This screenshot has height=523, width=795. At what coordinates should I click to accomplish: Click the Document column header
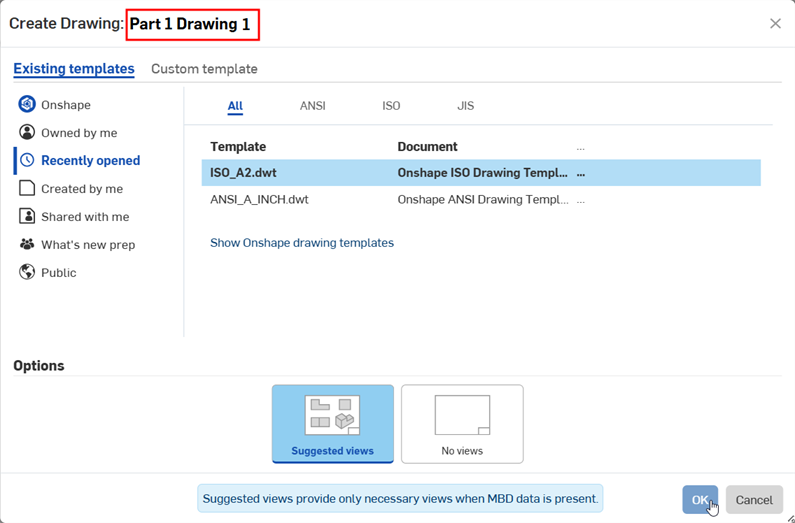tap(427, 146)
